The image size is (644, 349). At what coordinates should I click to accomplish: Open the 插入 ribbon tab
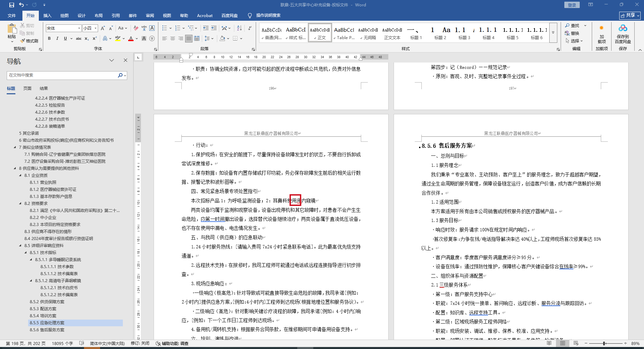point(47,16)
